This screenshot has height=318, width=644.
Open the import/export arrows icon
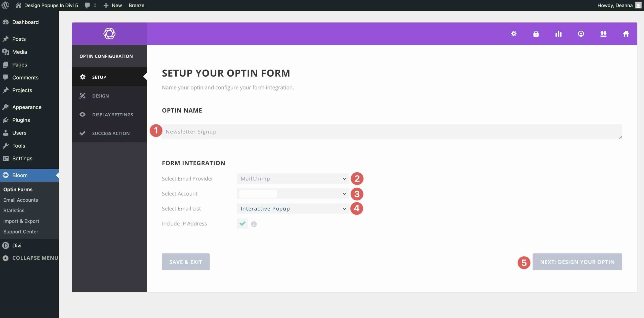coord(603,33)
